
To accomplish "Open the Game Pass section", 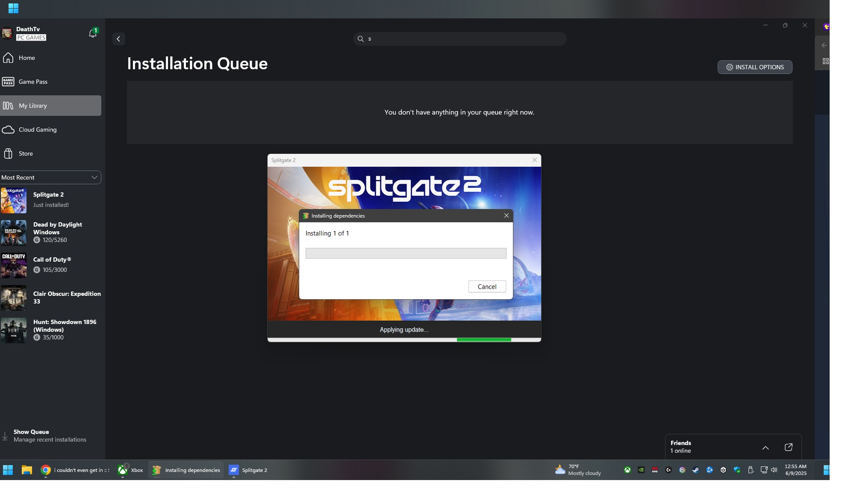I will pos(33,82).
